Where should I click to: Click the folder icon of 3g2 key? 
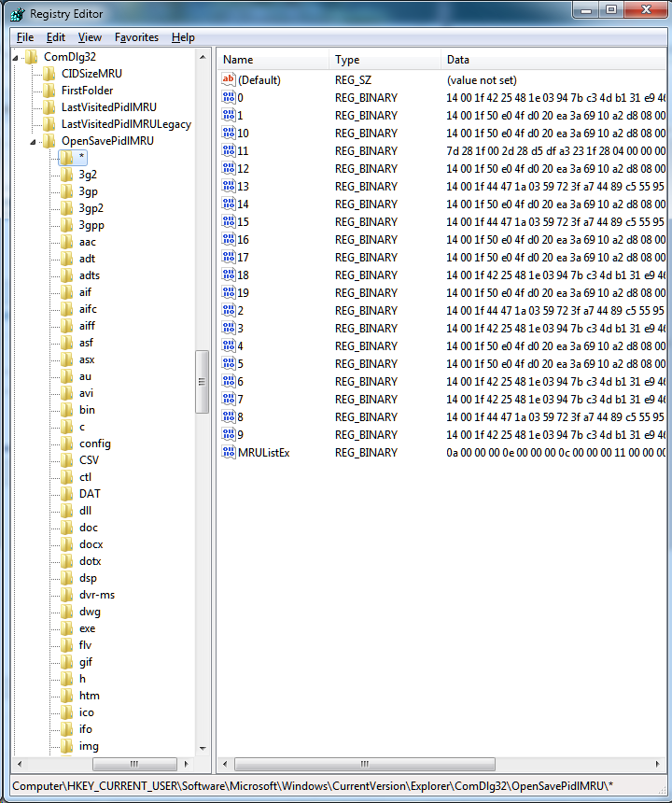[x=67, y=175]
